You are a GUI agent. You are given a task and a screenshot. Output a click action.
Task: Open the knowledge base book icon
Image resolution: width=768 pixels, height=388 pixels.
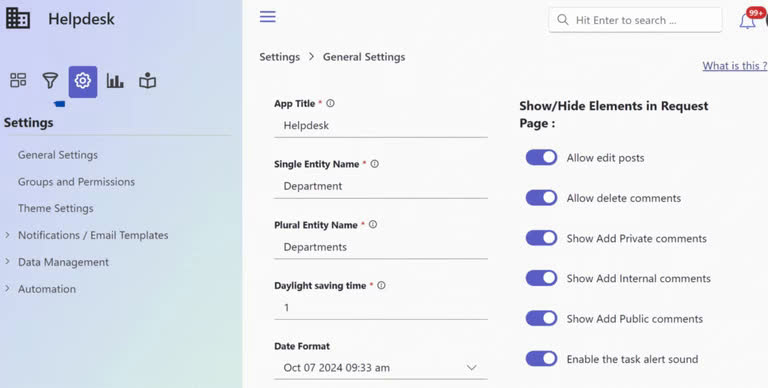[147, 81]
